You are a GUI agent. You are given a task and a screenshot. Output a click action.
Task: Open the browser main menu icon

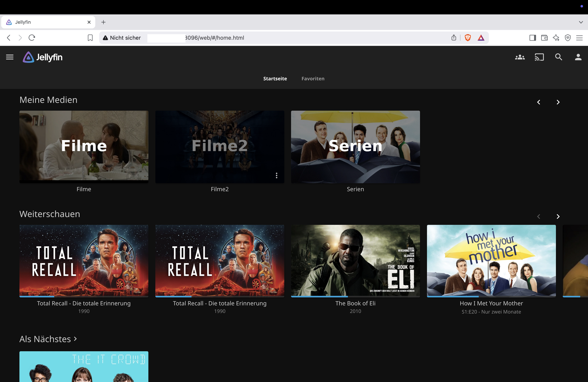579,38
